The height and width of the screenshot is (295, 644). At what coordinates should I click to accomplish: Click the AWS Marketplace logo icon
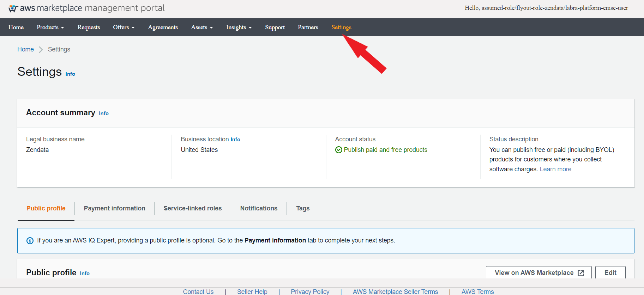(x=13, y=8)
